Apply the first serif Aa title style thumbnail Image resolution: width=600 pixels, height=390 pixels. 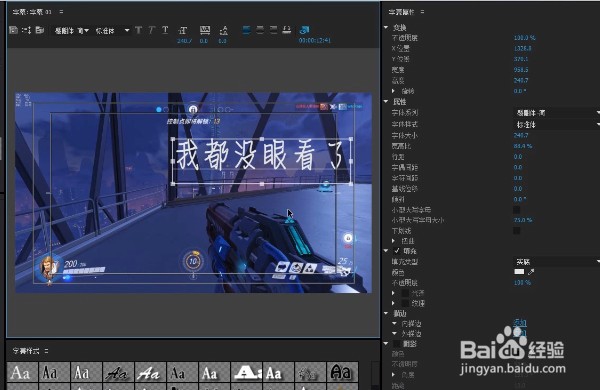23,372
